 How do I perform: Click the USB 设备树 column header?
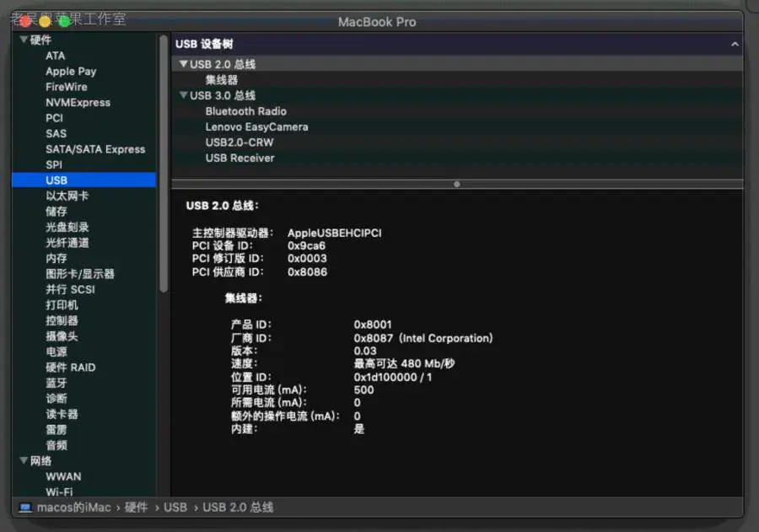click(457, 44)
